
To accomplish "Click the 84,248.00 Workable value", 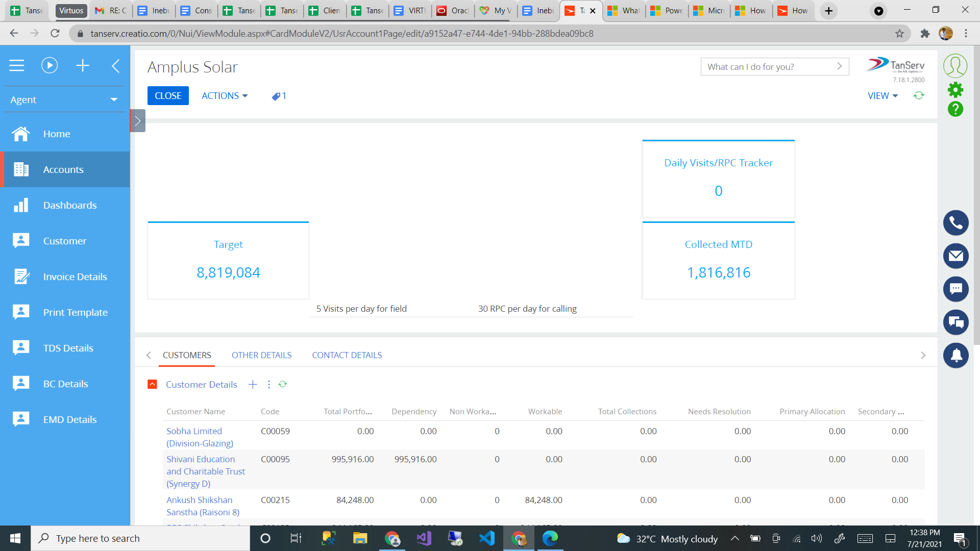I will pyautogui.click(x=544, y=500).
